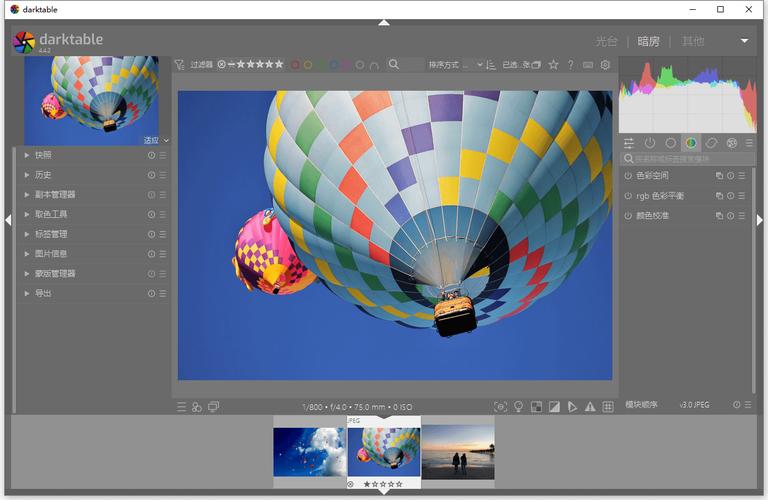Screen dimensions: 768x500
Task: Show the effects modules group tab
Action: 732,143
